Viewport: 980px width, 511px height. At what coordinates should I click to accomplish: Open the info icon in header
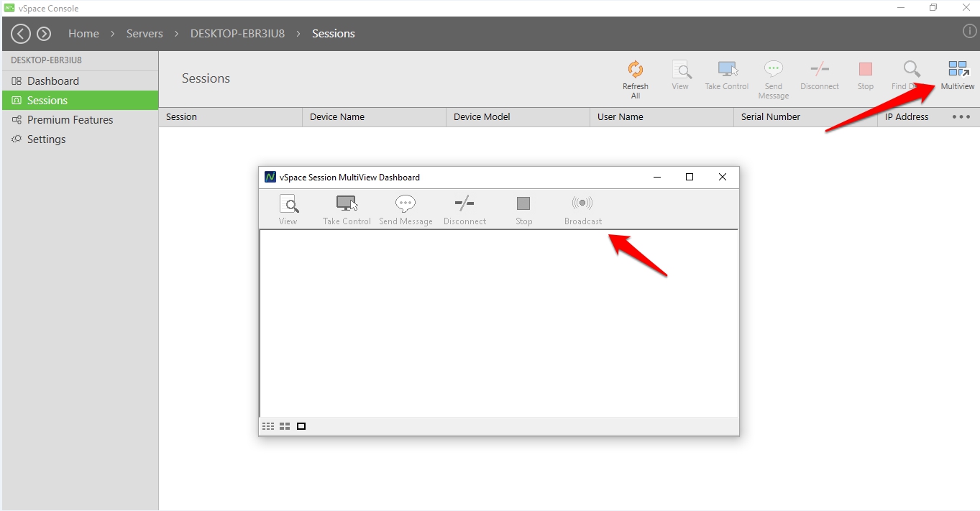(x=969, y=32)
